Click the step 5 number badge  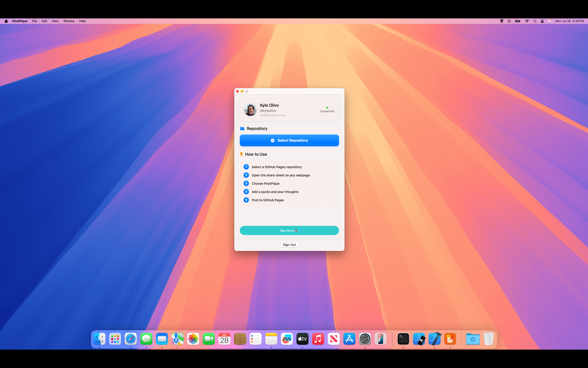pos(246,200)
